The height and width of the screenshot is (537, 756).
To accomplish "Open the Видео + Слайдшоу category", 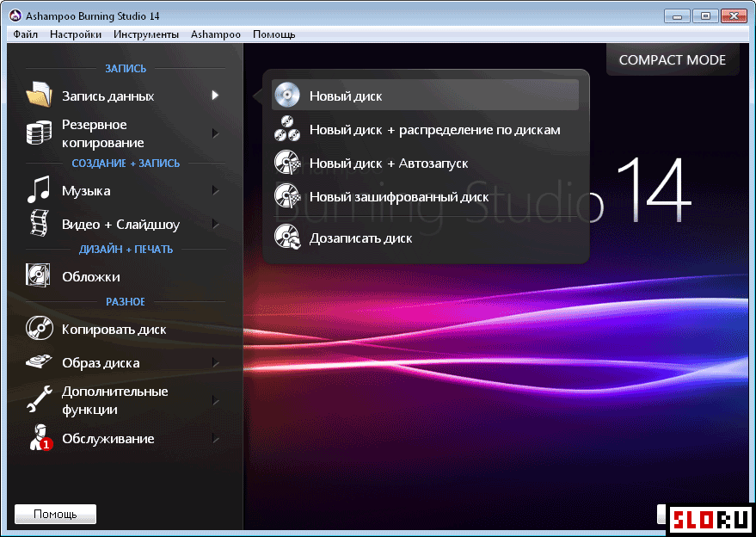I will coord(126,225).
